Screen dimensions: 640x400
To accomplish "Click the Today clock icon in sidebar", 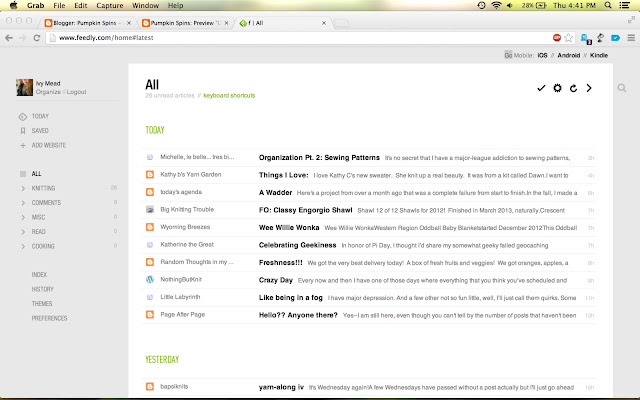I will point(23,117).
